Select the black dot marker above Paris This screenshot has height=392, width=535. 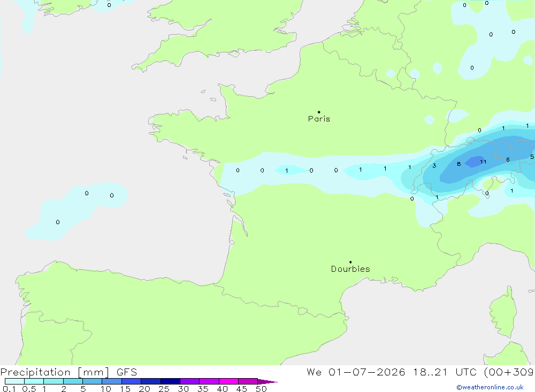point(319,112)
